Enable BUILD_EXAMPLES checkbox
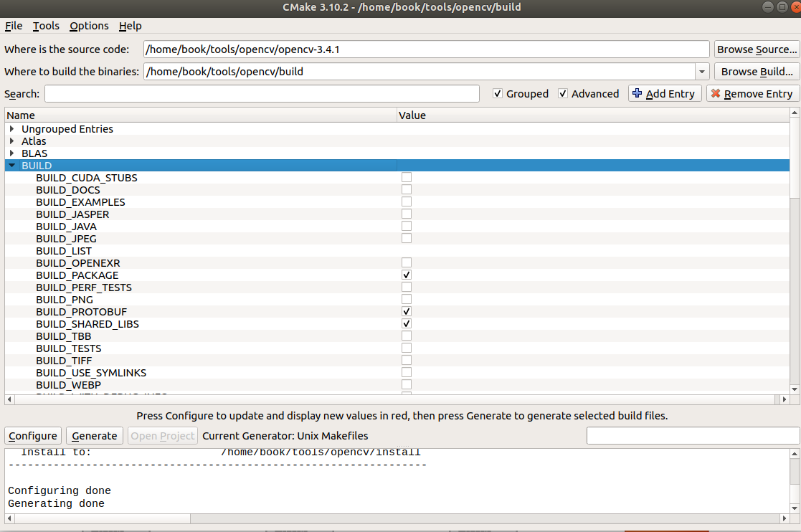 point(407,201)
